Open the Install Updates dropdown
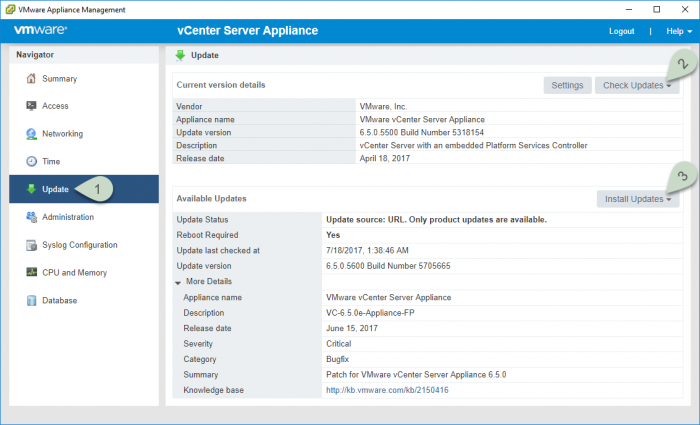700x425 pixels. [638, 199]
